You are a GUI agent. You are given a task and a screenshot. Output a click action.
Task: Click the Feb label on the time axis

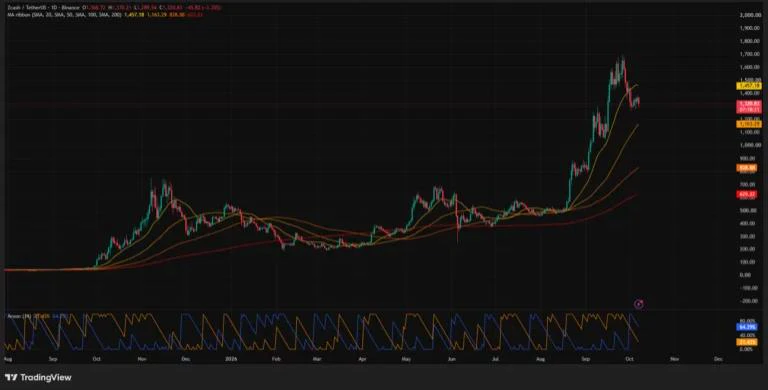click(276, 359)
